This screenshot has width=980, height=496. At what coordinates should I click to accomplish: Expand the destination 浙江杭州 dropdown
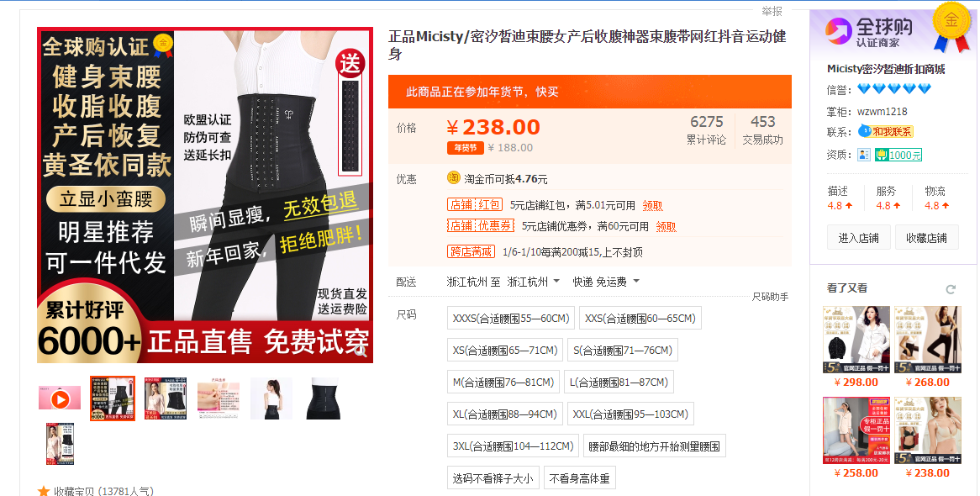(x=533, y=282)
